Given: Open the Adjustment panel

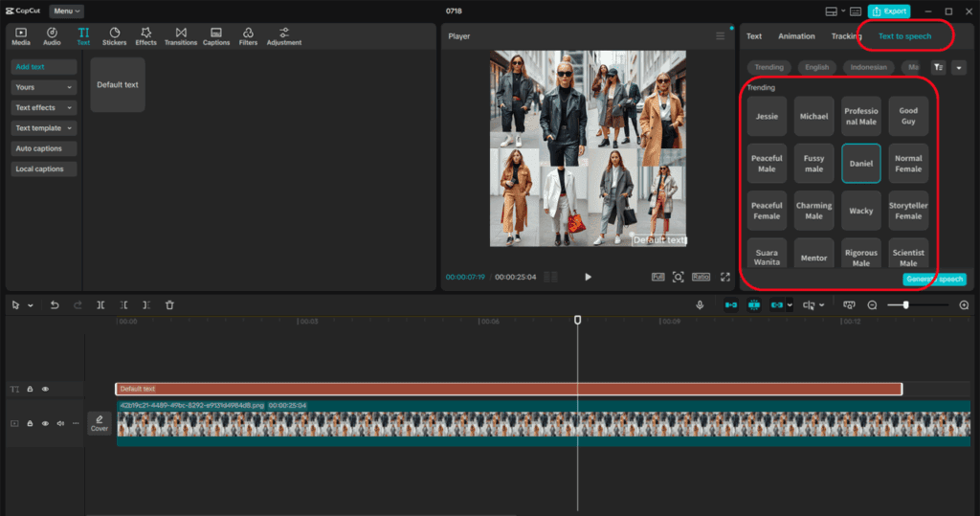Looking at the screenshot, I should pyautogui.click(x=283, y=36).
